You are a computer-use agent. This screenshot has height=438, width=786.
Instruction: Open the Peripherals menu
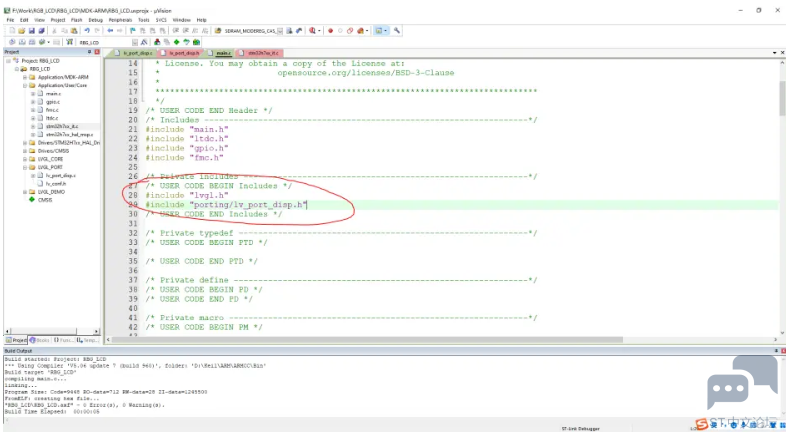(120, 20)
